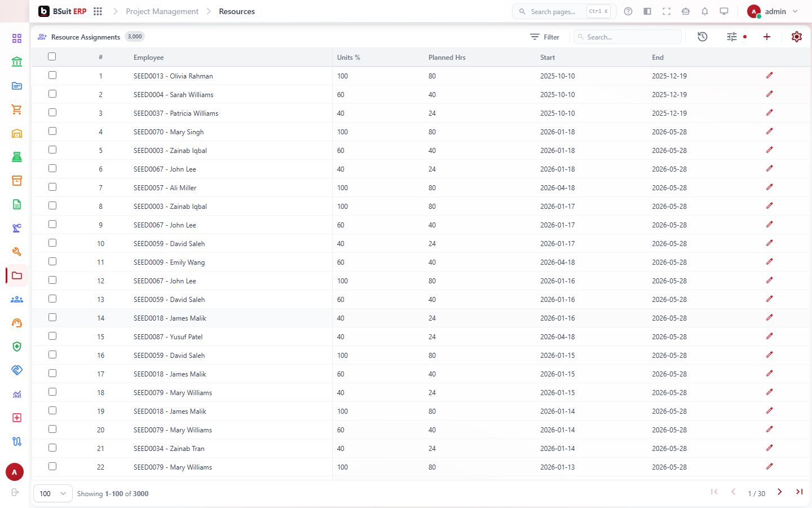Image resolution: width=812 pixels, height=508 pixels.
Task: Open the red medical plus module icon
Action: [17, 418]
